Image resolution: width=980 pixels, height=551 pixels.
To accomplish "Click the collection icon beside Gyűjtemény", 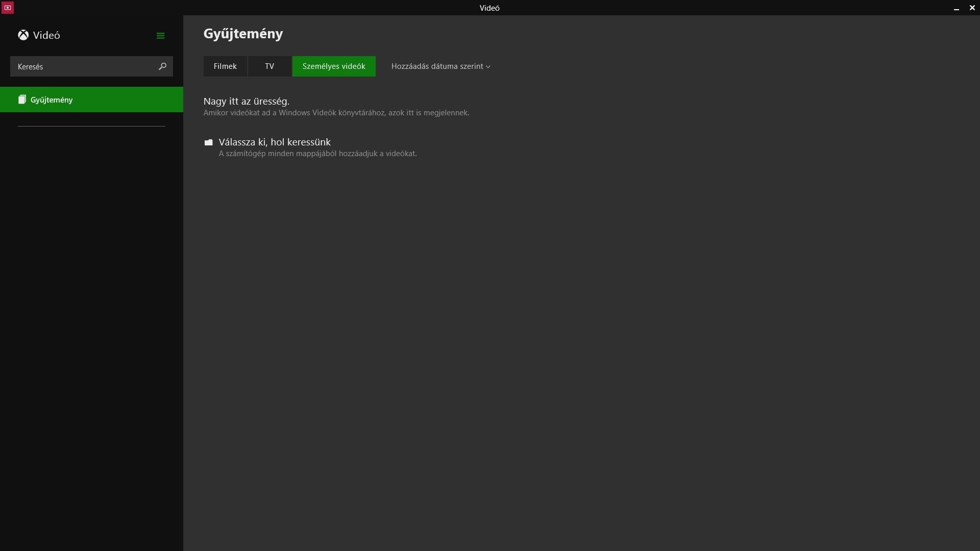I will 22,99.
